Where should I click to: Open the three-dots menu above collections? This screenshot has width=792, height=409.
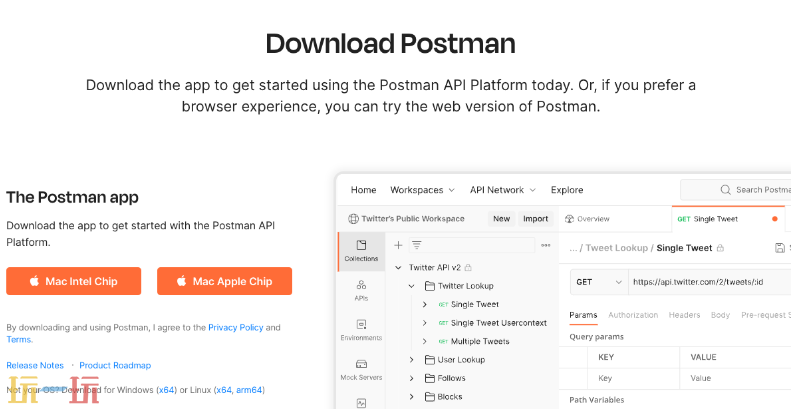[546, 245]
